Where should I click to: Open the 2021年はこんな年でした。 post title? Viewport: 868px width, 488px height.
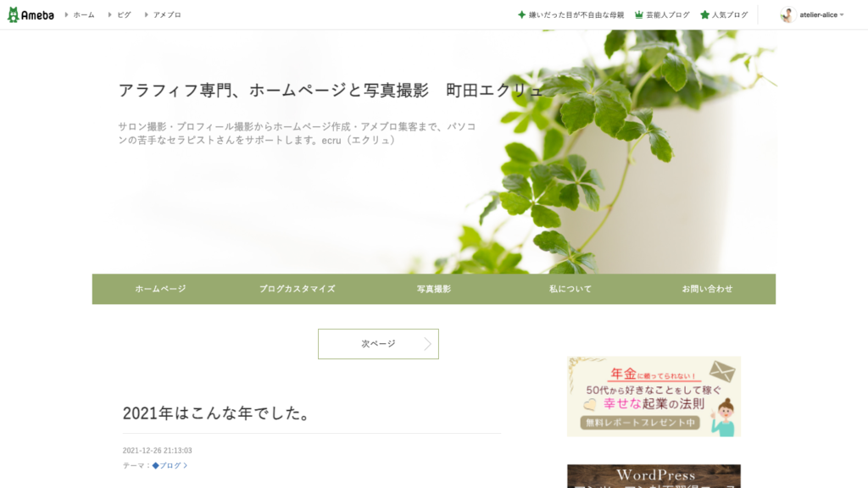(218, 413)
